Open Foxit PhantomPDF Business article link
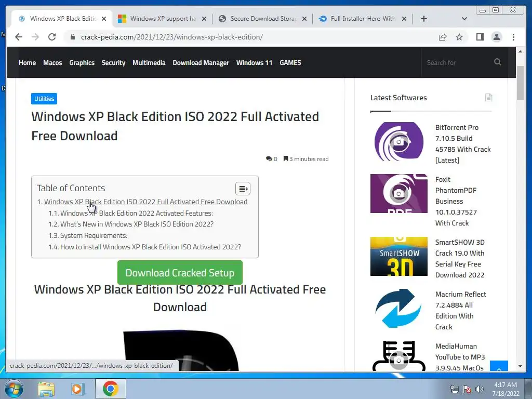Viewport: 532px width, 399px height. click(x=456, y=201)
